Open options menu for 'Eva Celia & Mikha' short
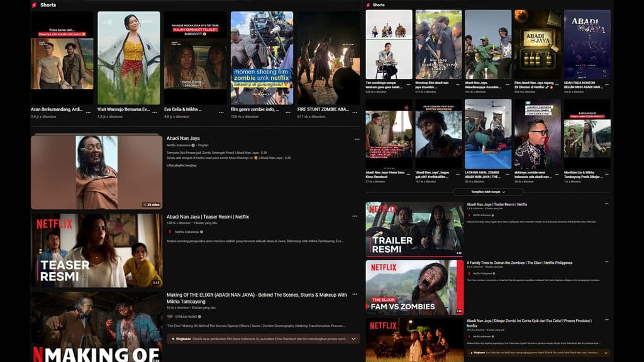The width and height of the screenshot is (644, 362). click(221, 112)
